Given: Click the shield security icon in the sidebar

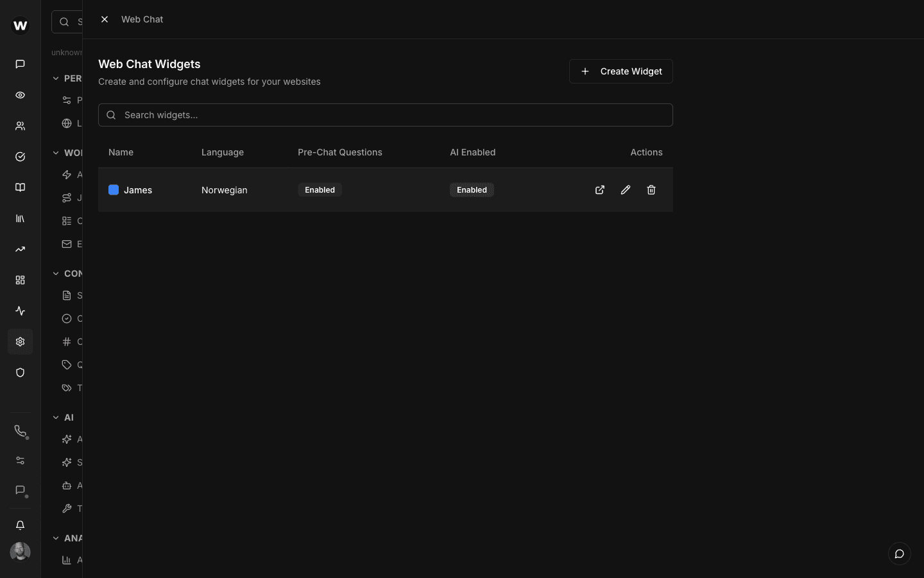Looking at the screenshot, I should click(20, 372).
